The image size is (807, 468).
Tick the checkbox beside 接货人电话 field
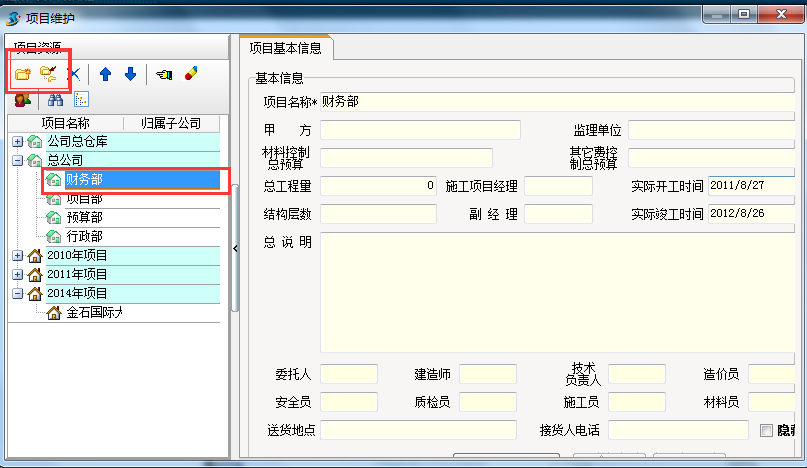(x=767, y=430)
